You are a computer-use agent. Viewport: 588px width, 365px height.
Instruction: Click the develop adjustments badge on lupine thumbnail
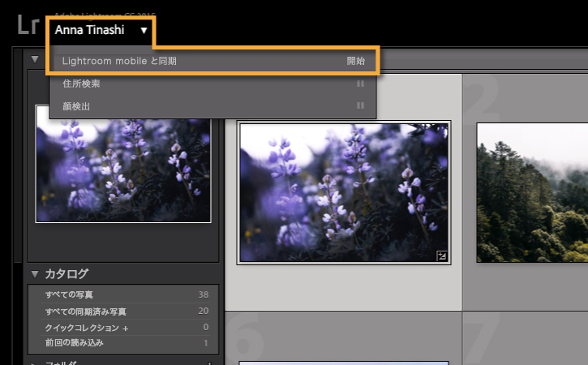442,255
